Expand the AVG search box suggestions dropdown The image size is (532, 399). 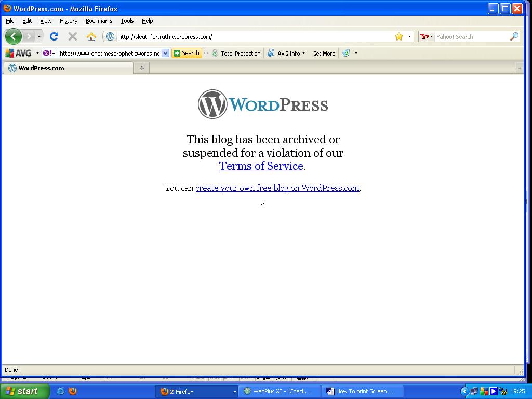tap(165, 54)
